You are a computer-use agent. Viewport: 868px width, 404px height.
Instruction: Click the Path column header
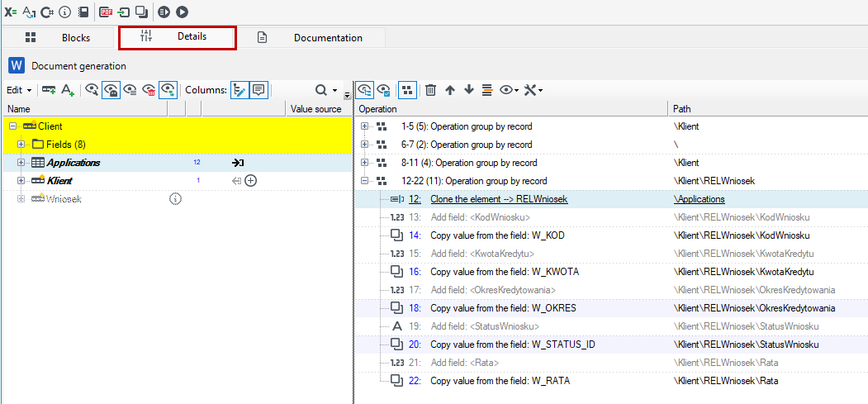click(768, 109)
